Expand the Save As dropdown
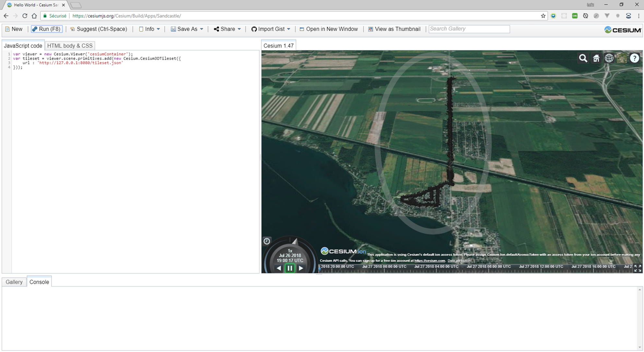The width and height of the screenshot is (644, 352). (x=187, y=29)
